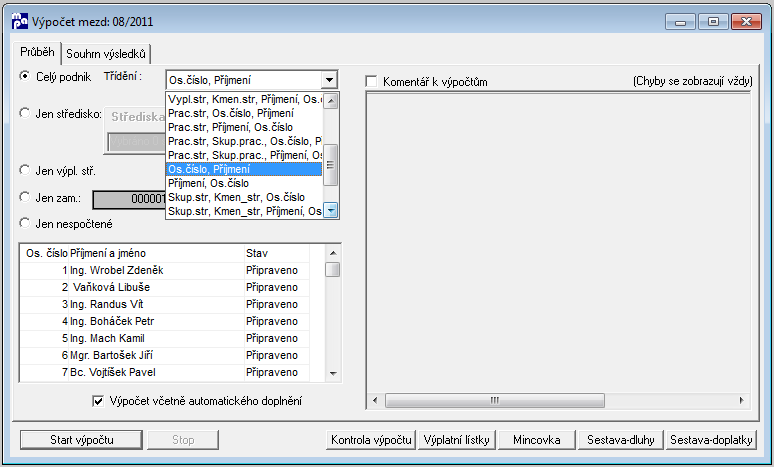Click the employee list scroll-down arrow

tap(333, 373)
